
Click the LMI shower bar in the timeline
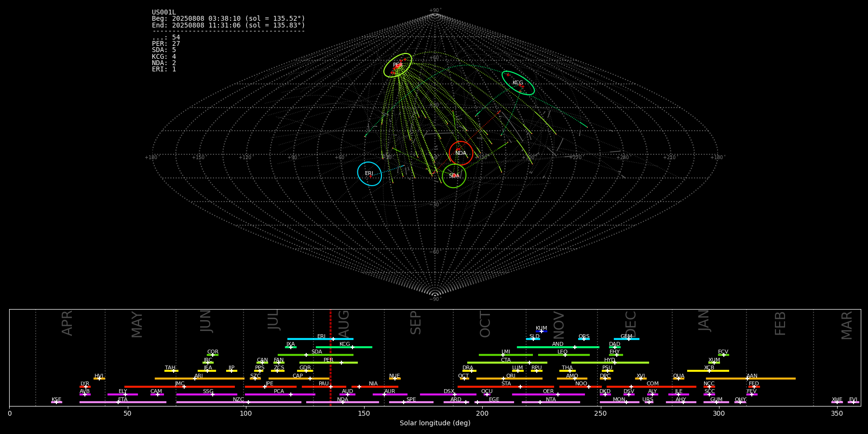click(x=506, y=355)
